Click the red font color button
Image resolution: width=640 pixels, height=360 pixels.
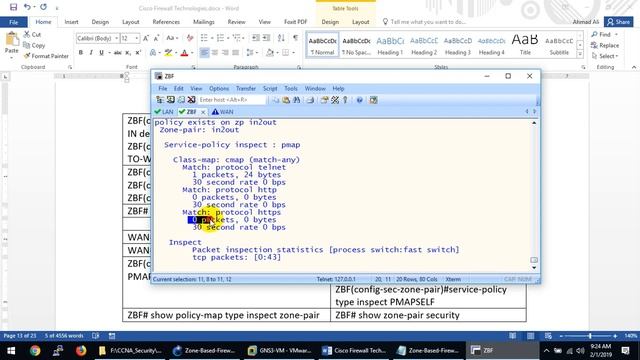pyautogui.click(x=184, y=53)
